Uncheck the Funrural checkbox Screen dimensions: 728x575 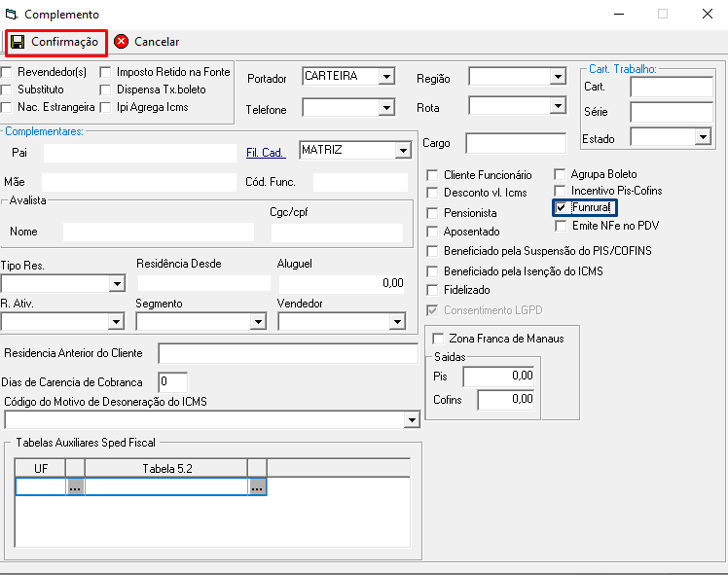click(x=561, y=207)
